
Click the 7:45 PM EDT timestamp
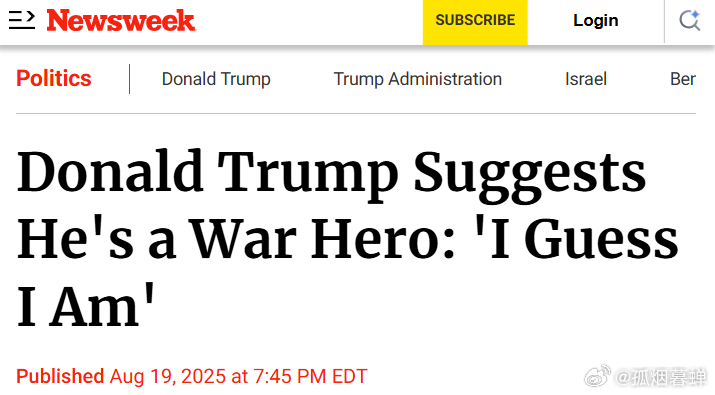[310, 377]
